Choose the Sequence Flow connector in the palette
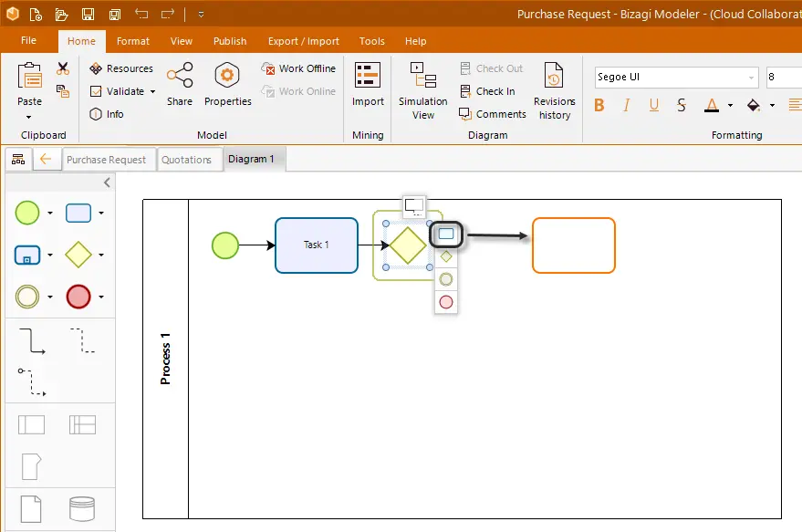The width and height of the screenshot is (802, 532). tap(32, 341)
